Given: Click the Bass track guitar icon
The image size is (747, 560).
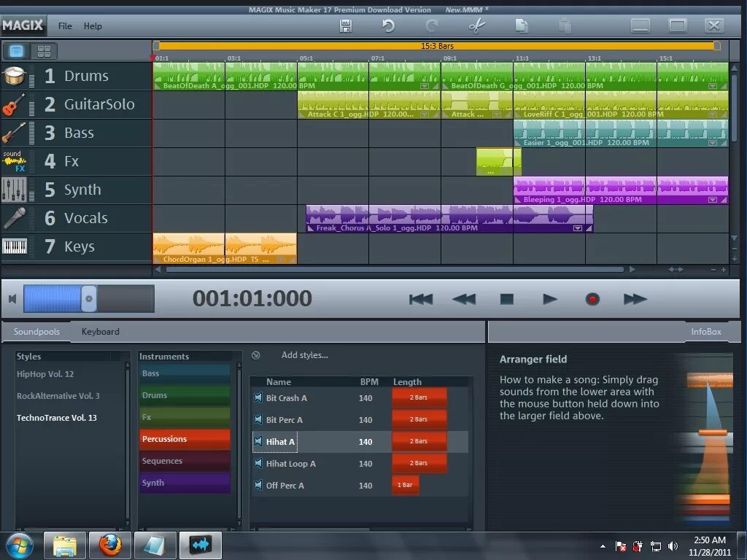Looking at the screenshot, I should pyautogui.click(x=14, y=133).
